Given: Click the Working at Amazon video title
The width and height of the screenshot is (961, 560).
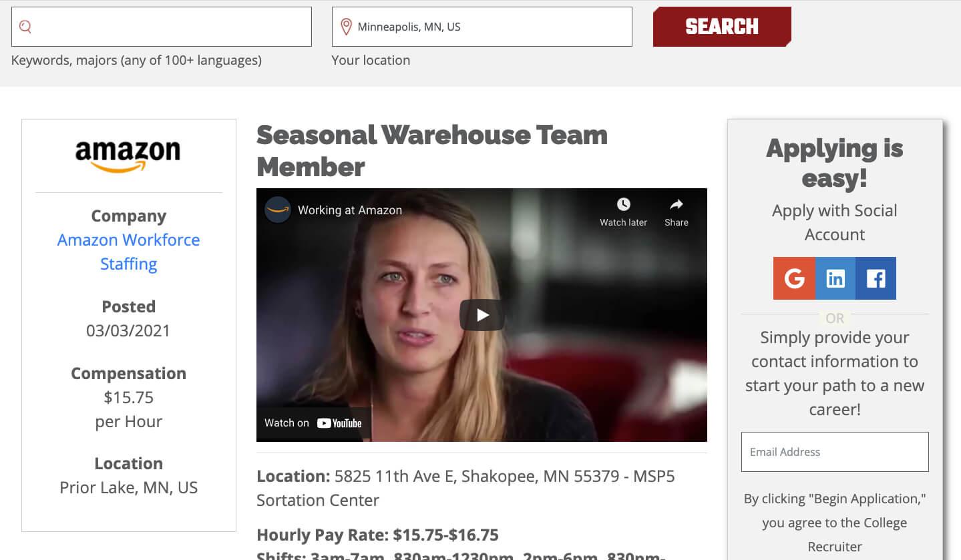Looking at the screenshot, I should click(x=350, y=210).
